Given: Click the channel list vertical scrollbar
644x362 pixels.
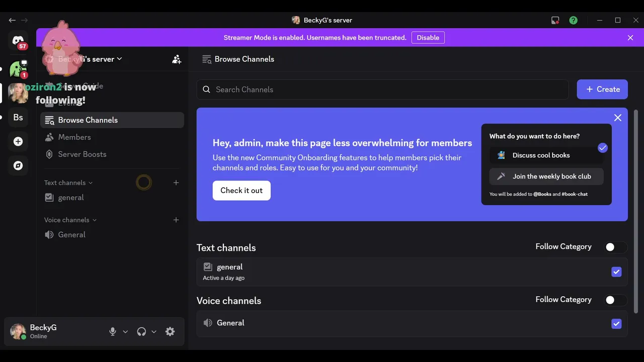Looking at the screenshot, I should (x=636, y=211).
